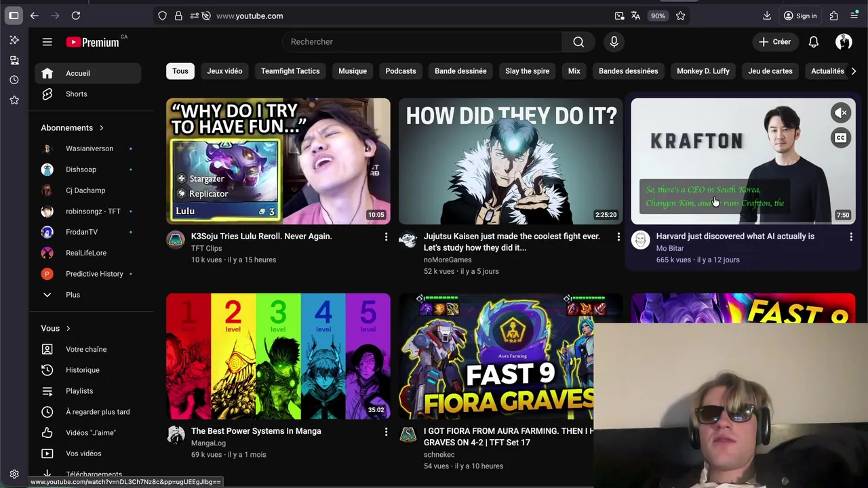Select the Jeux vidéo filter chip
The image size is (868, 488).
click(224, 71)
